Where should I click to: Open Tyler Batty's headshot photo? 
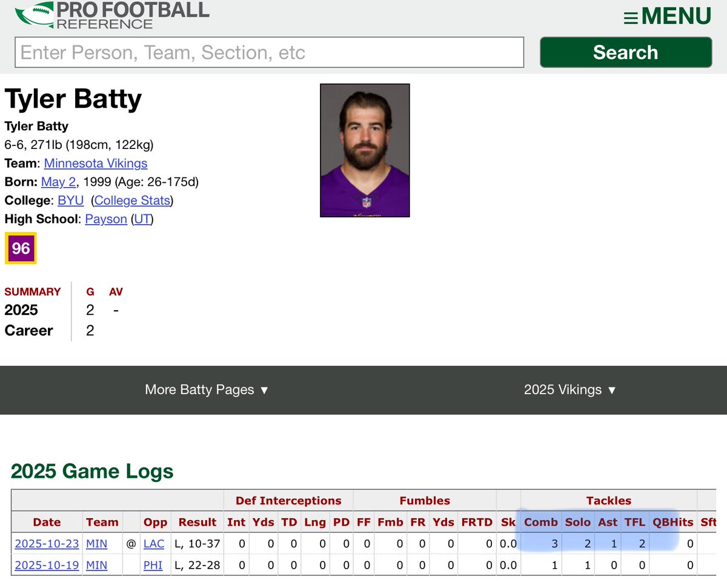tap(365, 150)
